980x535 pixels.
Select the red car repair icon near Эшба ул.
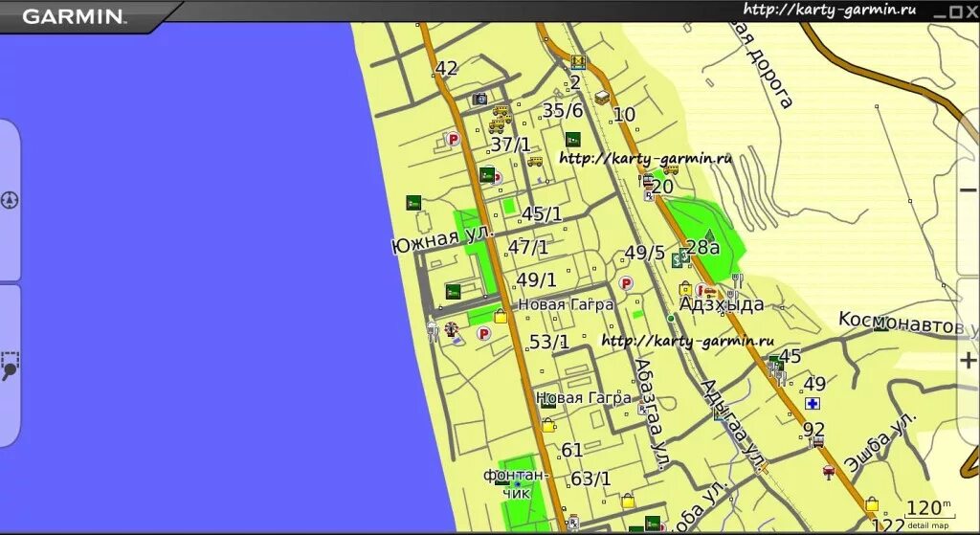(829, 471)
